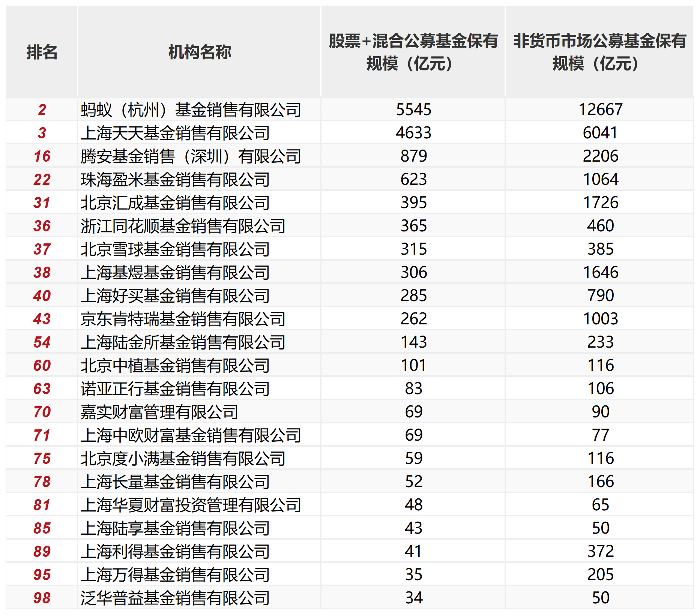Click rank number 16 for 腾安基金
The width and height of the screenshot is (700, 615).
tap(42, 156)
